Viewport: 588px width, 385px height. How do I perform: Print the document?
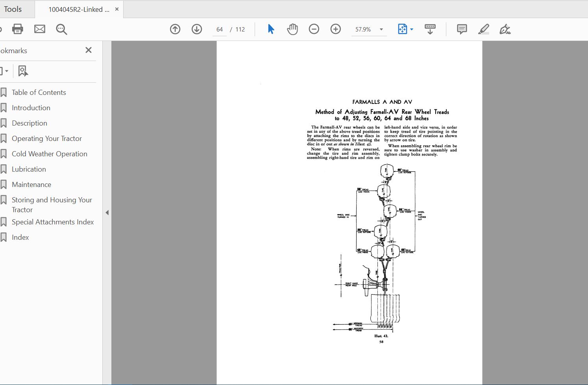(x=17, y=29)
